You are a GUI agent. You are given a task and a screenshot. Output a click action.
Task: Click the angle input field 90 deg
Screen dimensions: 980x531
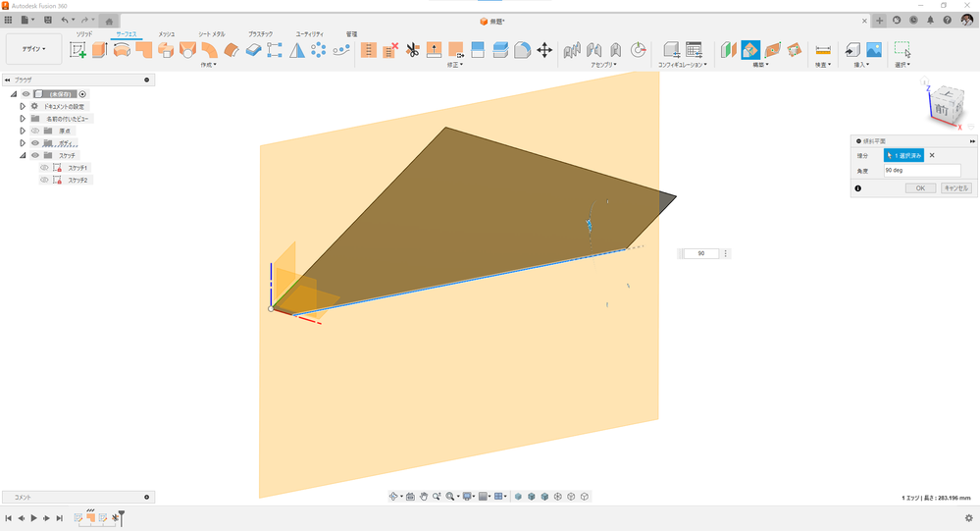[922, 170]
